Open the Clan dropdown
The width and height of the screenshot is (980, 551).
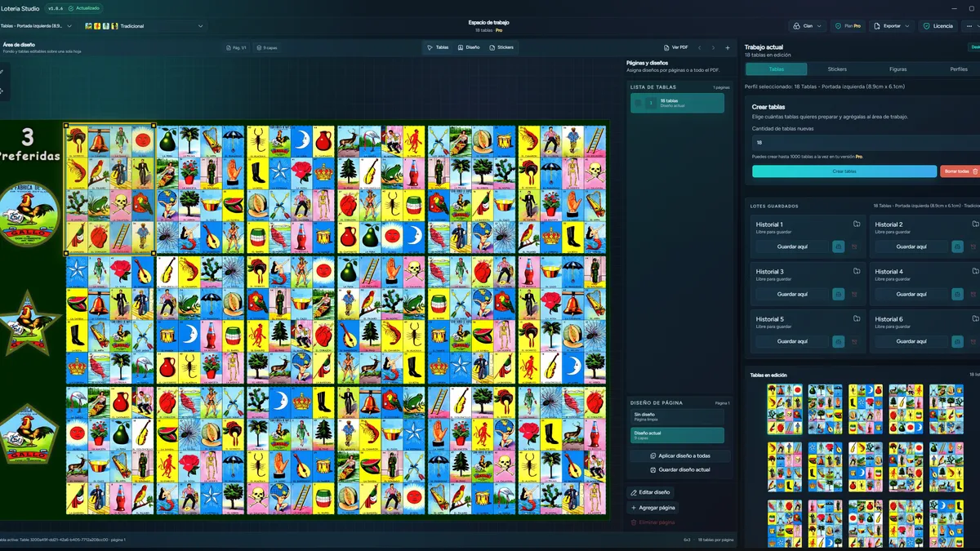(x=808, y=26)
